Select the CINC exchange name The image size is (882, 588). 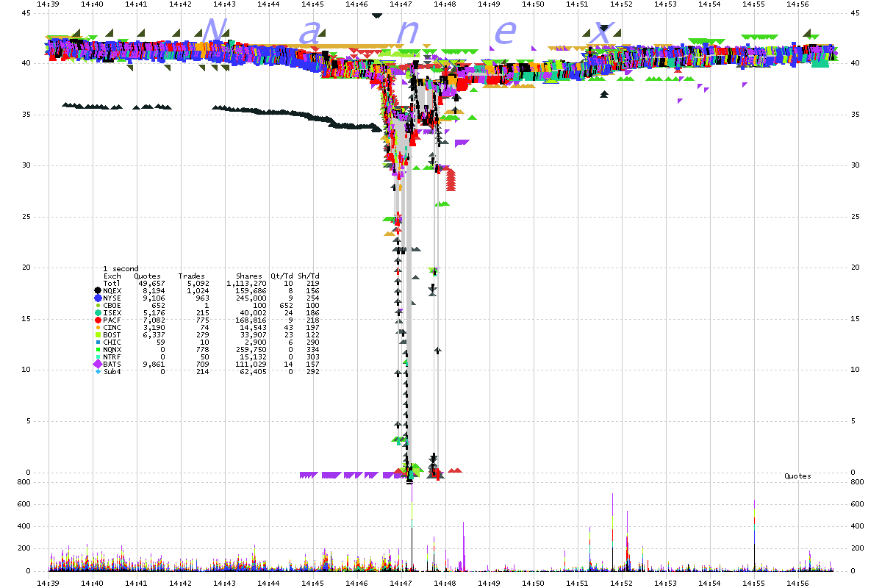(x=112, y=328)
